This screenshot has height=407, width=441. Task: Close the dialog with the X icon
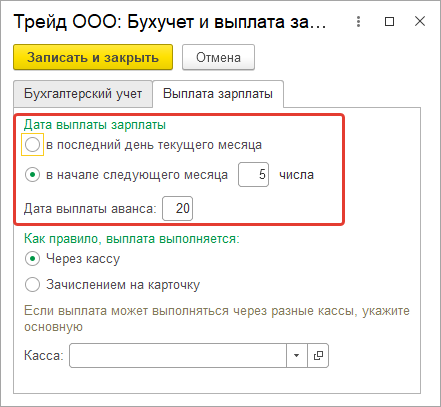point(420,21)
